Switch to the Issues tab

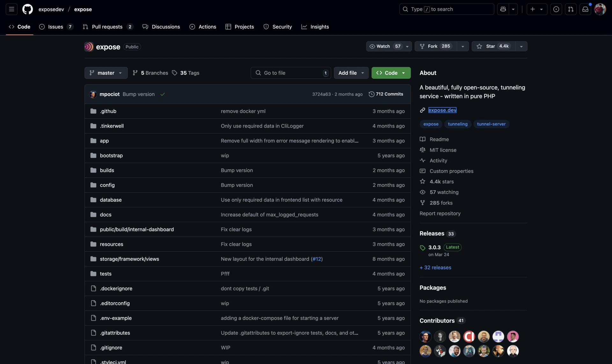[56, 27]
